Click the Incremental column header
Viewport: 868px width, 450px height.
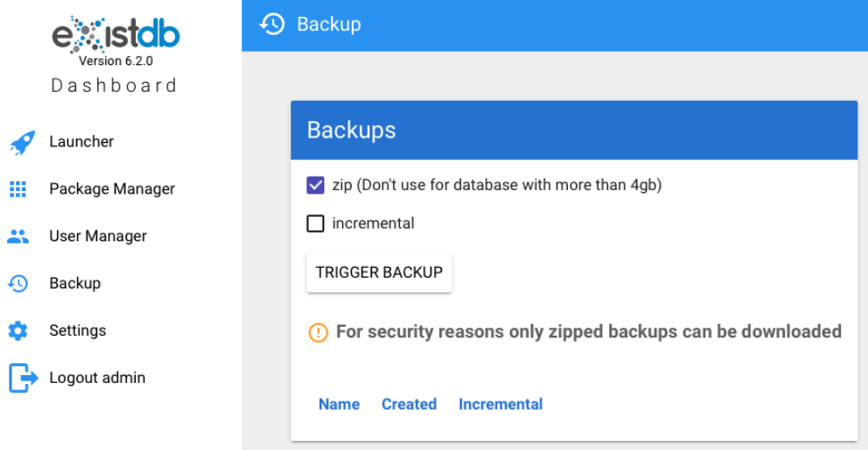[x=500, y=404]
